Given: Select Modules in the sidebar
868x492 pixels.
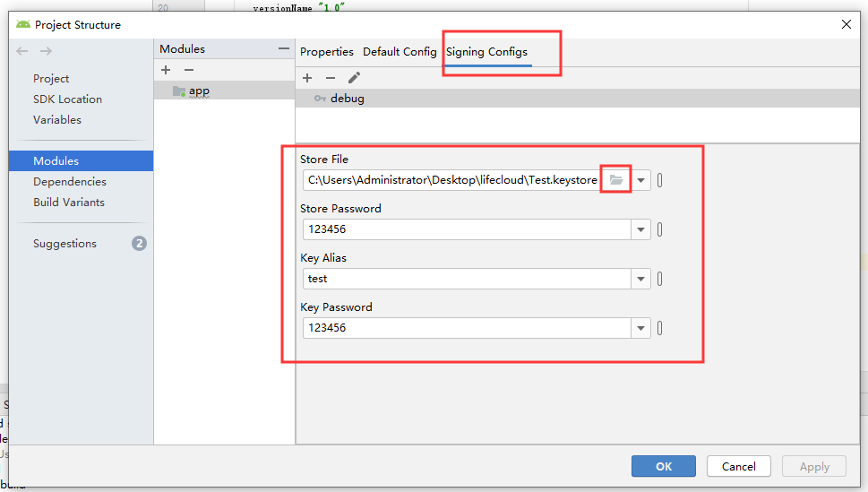Looking at the screenshot, I should (x=81, y=160).
